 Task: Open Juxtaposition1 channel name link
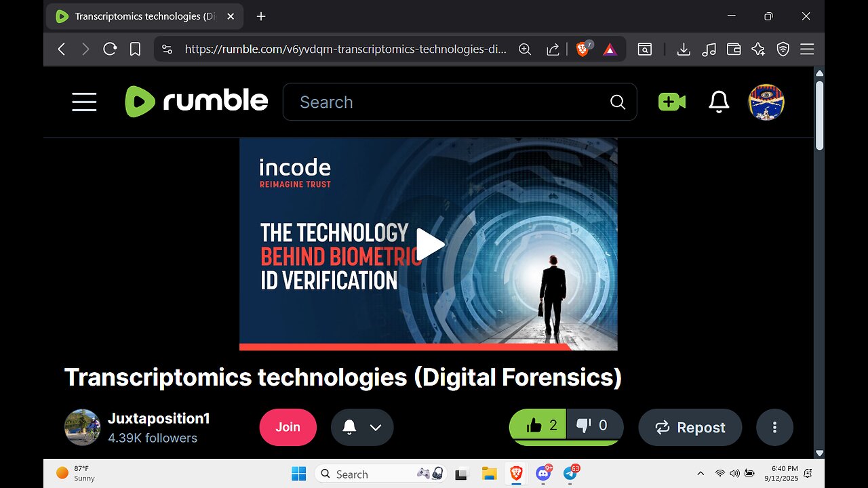click(x=159, y=418)
